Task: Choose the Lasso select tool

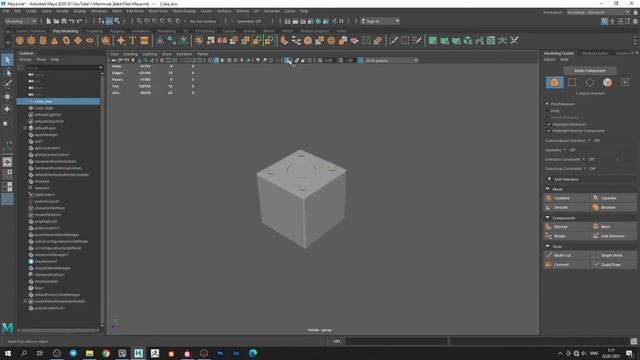Action: pos(7,73)
